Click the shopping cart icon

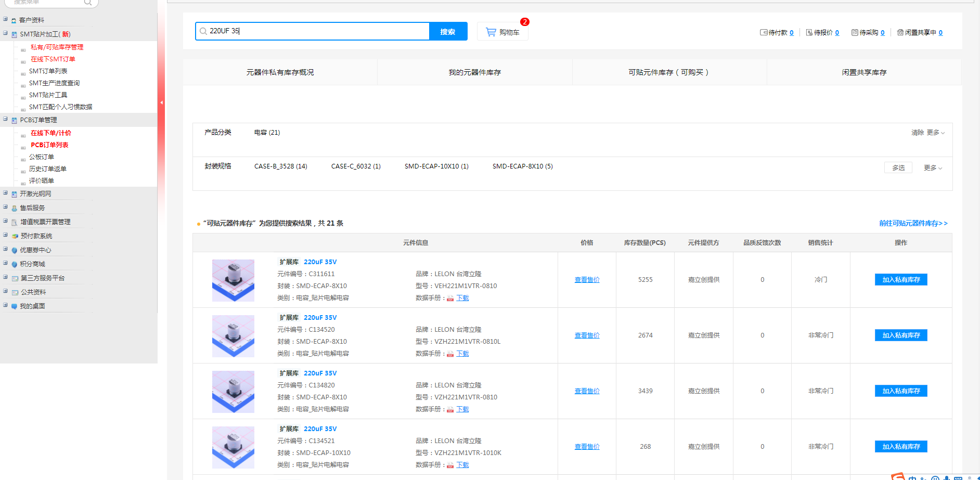click(491, 32)
